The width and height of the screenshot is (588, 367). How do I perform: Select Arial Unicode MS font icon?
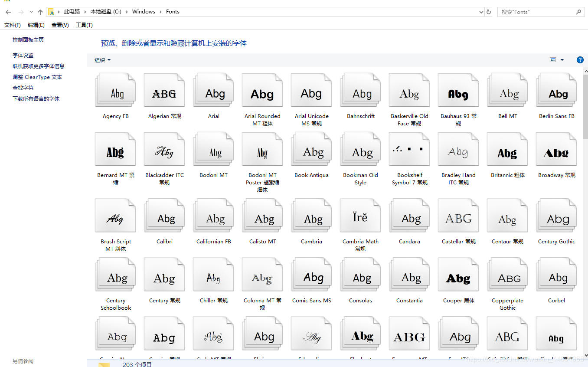click(311, 90)
